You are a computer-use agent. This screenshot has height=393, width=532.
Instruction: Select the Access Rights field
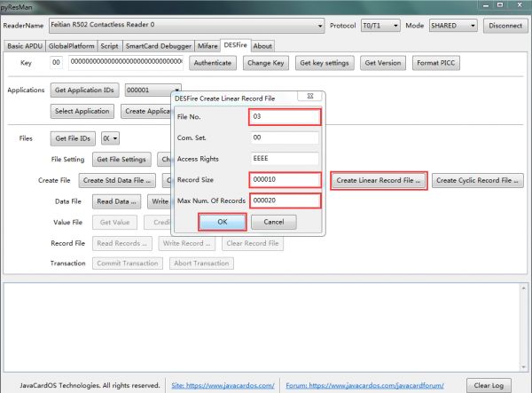click(285, 159)
